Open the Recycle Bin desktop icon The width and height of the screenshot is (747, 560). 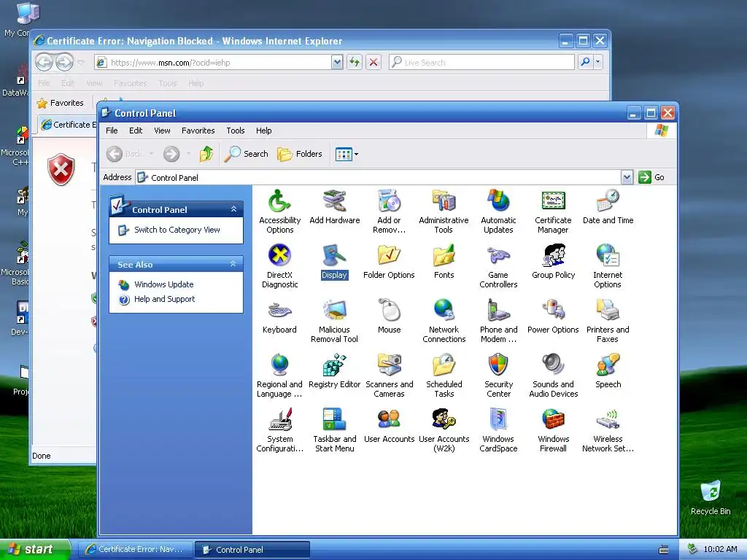click(711, 497)
